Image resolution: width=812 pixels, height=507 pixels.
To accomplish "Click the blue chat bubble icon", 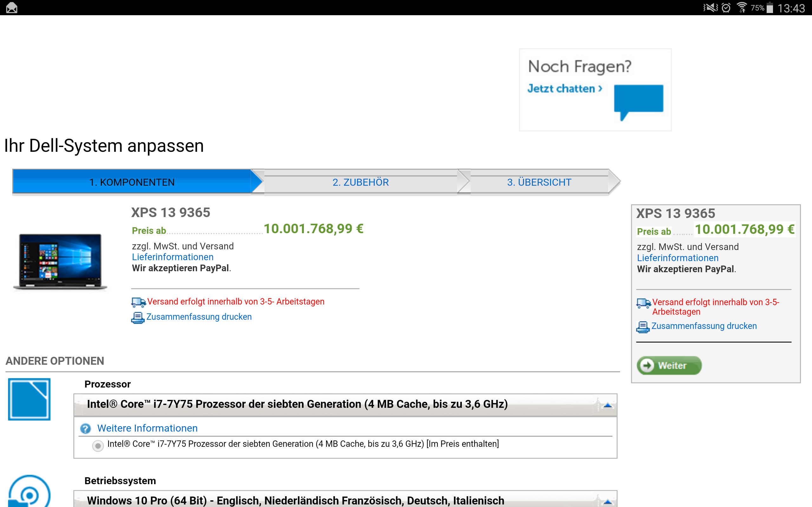I will [638, 99].
